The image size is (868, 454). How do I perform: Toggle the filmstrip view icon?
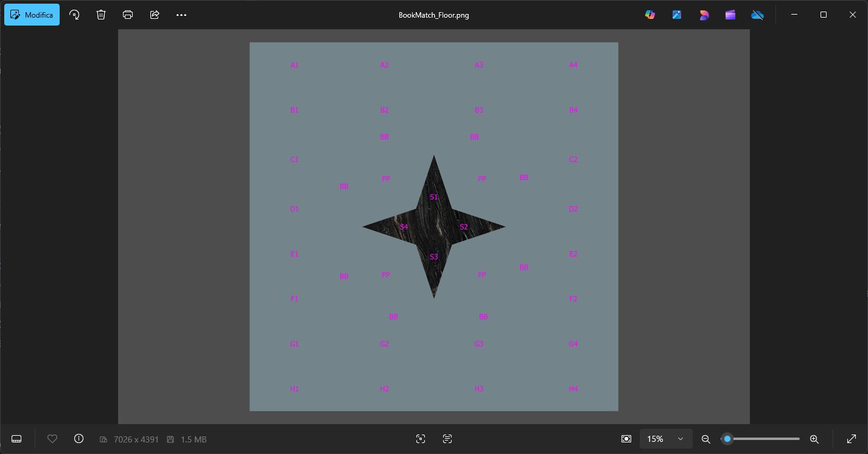[x=16, y=439]
